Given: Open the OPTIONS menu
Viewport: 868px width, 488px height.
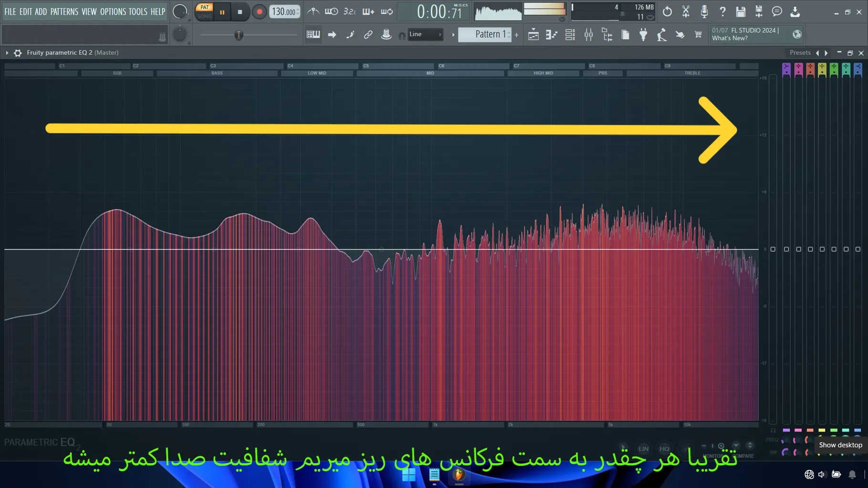Looking at the screenshot, I should click(113, 11).
